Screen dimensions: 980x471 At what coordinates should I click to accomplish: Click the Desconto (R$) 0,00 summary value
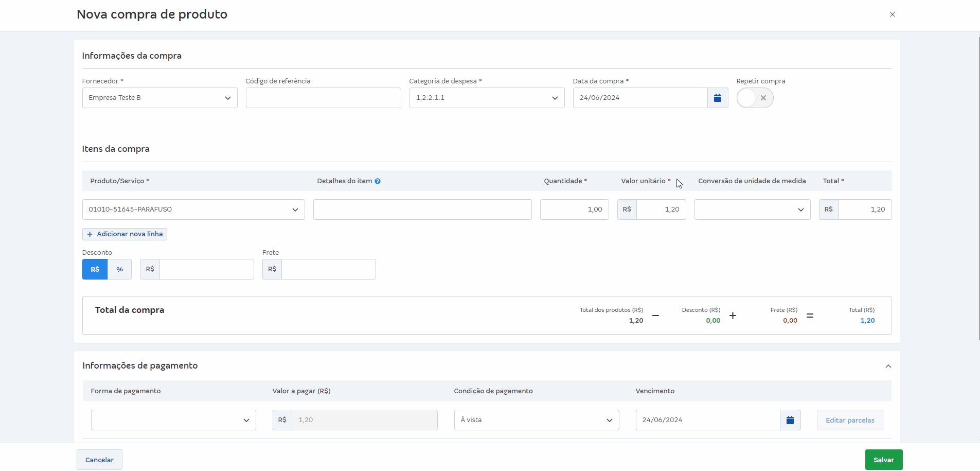coord(713,321)
